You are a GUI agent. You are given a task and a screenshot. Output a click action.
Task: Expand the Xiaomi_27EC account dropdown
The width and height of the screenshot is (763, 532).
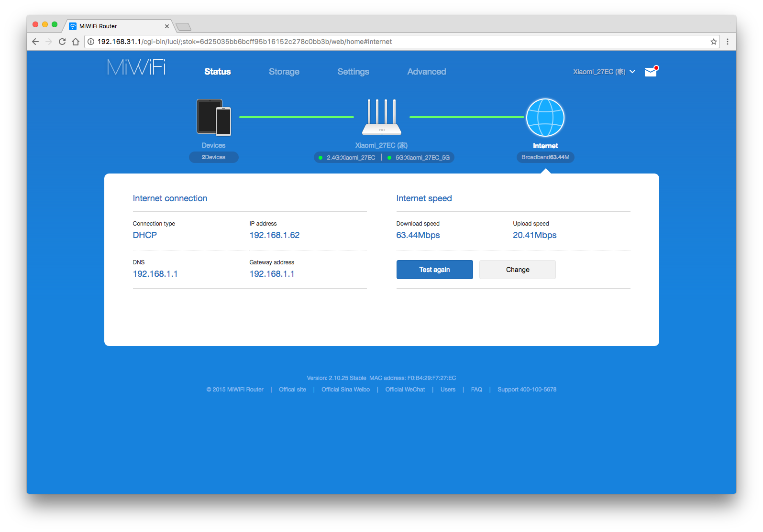tap(604, 72)
